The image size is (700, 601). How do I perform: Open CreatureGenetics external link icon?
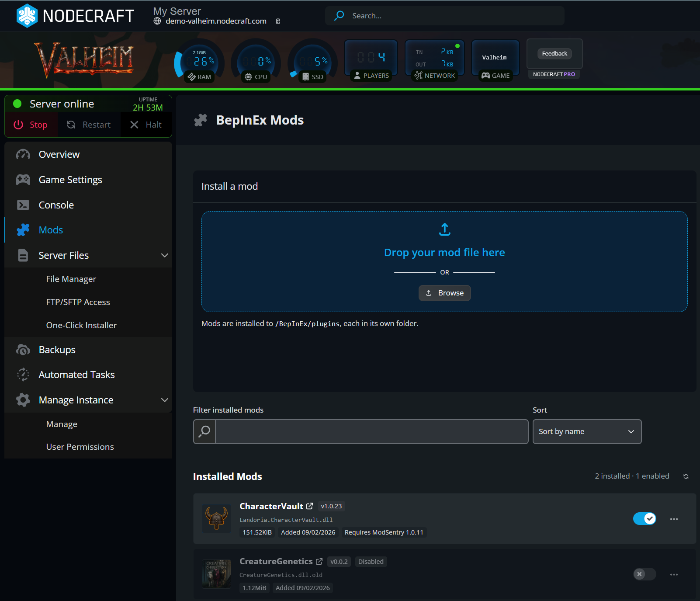coord(319,561)
